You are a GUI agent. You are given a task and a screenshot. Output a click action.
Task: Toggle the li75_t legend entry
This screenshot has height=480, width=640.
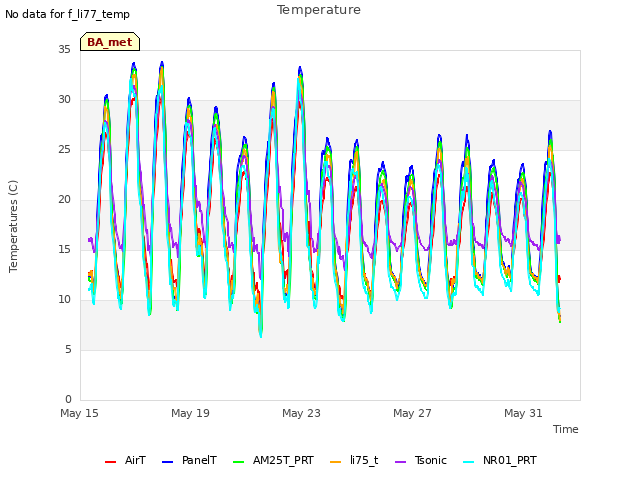[x=354, y=460]
